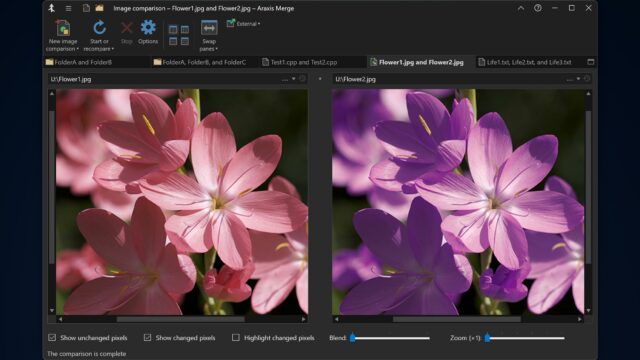Click the greyed Stop icon
640x360 pixels.
click(127, 28)
